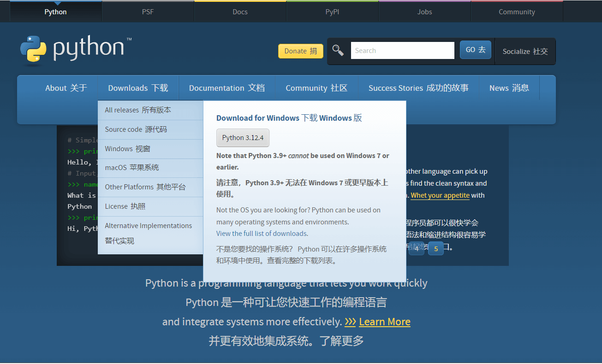The height and width of the screenshot is (364, 602).
Task: Select Other Platforms in Downloads submenu
Action: tap(150, 187)
